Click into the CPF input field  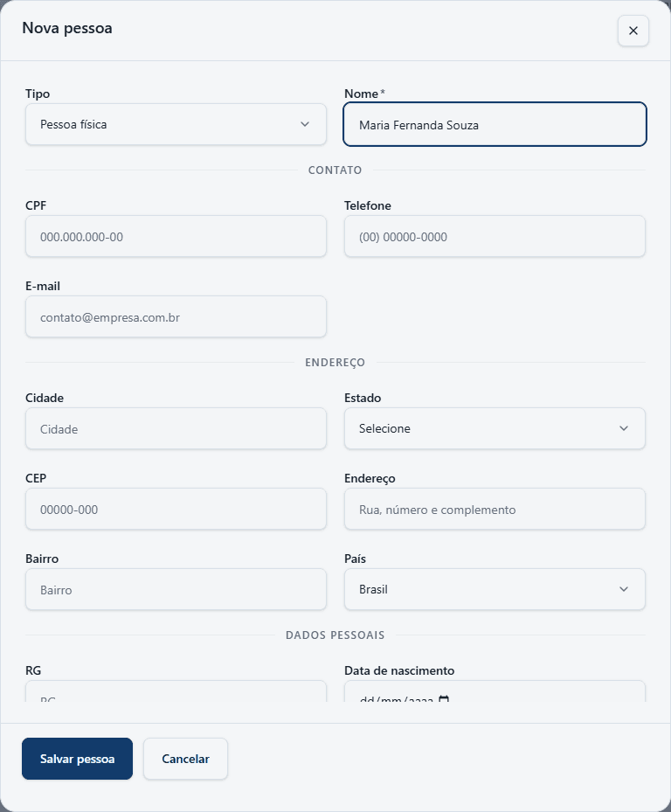click(176, 236)
